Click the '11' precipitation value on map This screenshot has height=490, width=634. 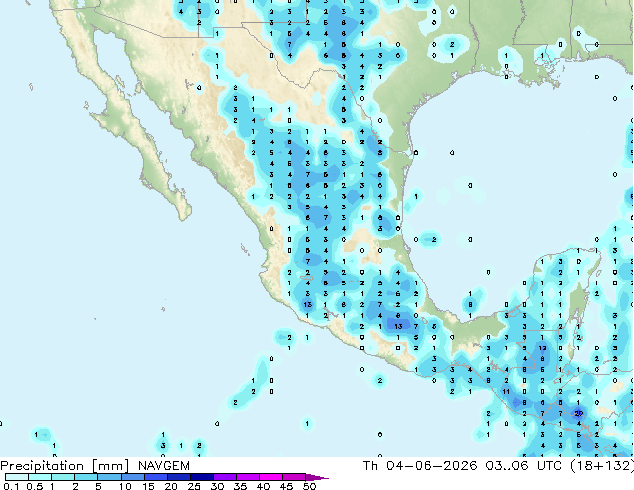click(x=506, y=391)
